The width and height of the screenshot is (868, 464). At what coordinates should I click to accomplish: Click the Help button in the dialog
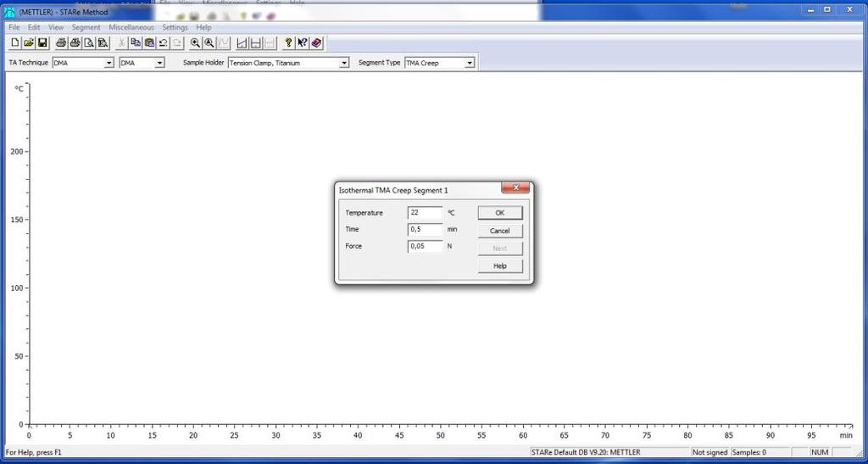click(x=500, y=266)
